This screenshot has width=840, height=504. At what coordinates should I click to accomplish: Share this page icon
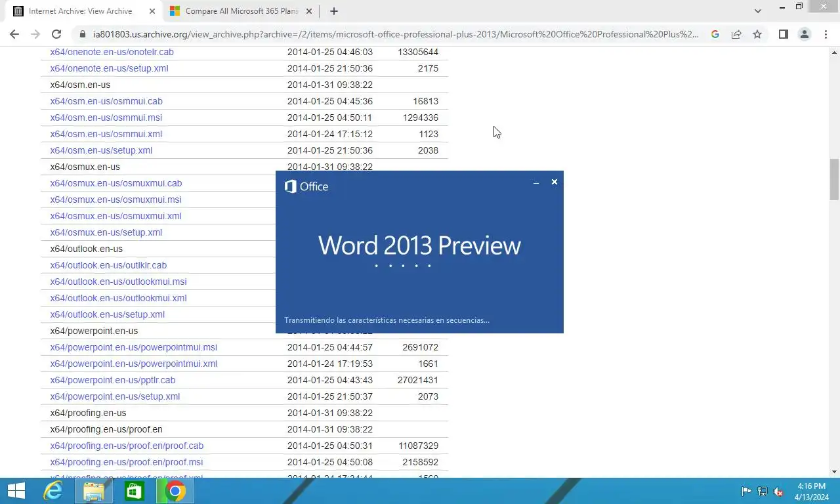[736, 34]
